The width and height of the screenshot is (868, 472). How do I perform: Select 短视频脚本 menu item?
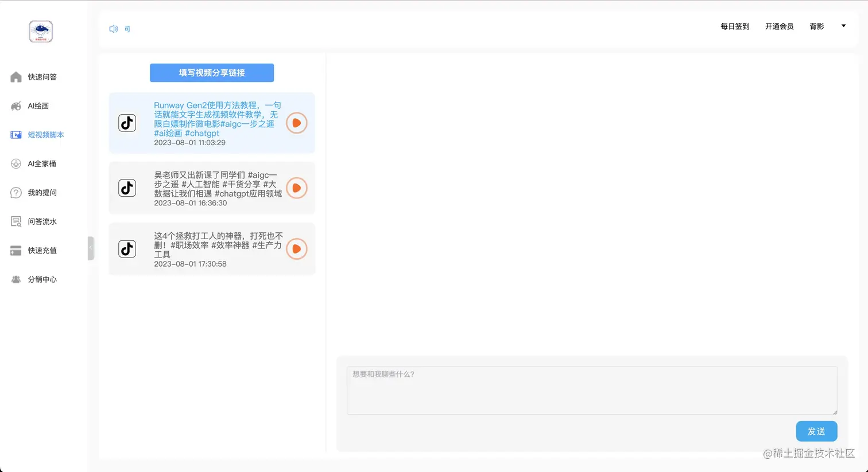[46, 135]
